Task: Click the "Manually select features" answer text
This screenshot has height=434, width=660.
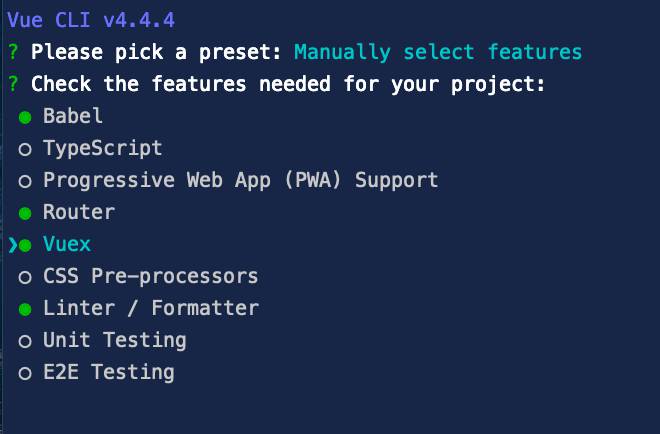Action: coord(438,52)
